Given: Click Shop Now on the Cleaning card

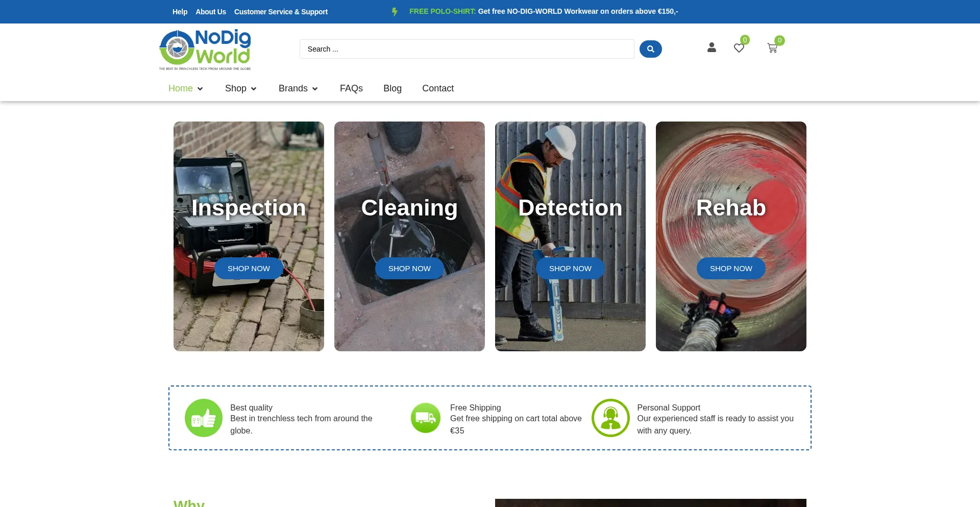Looking at the screenshot, I should (409, 269).
